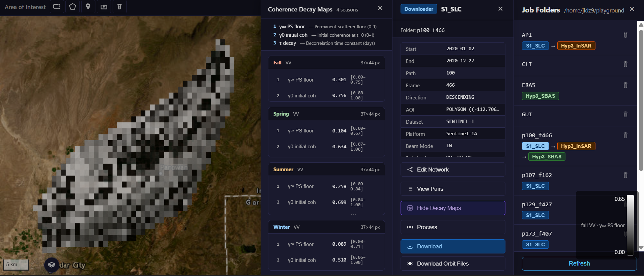
Task: Click the location pin marker tool
Action: coord(88,7)
